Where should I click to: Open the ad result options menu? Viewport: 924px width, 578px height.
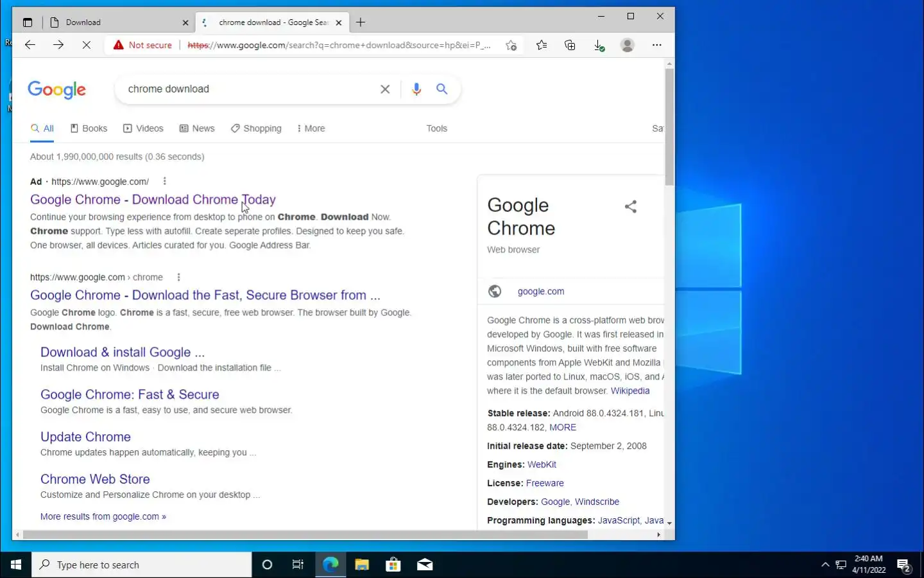click(165, 181)
